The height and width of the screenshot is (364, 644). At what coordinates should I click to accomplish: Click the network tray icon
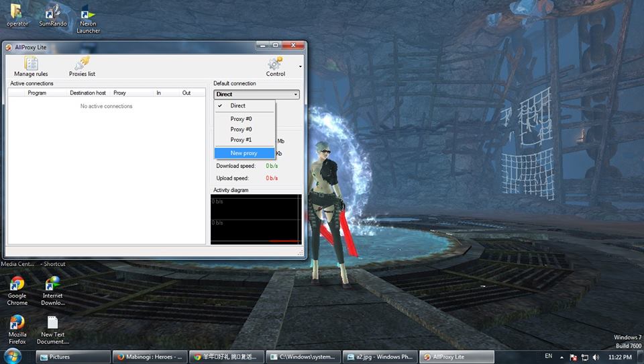tap(585, 357)
